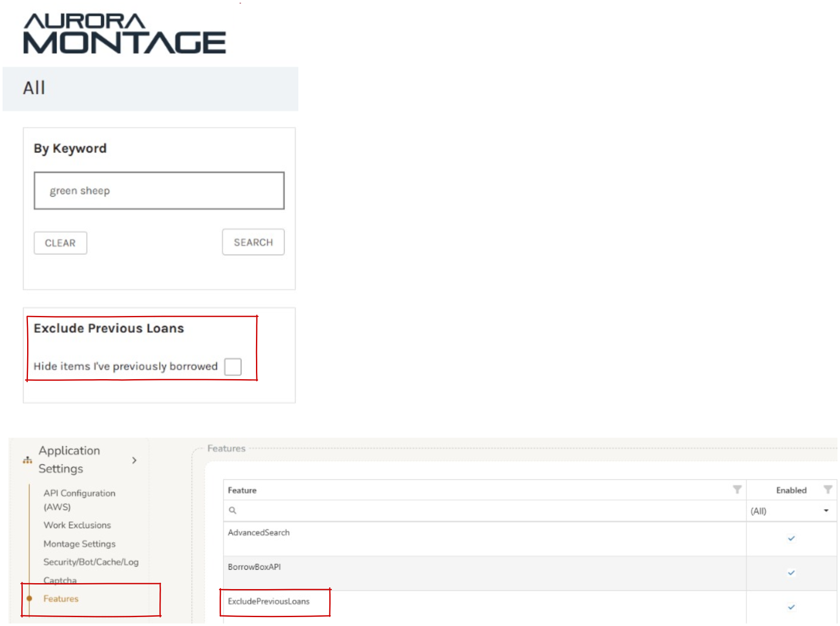
Task: Go to Montage Settings
Action: coord(79,544)
